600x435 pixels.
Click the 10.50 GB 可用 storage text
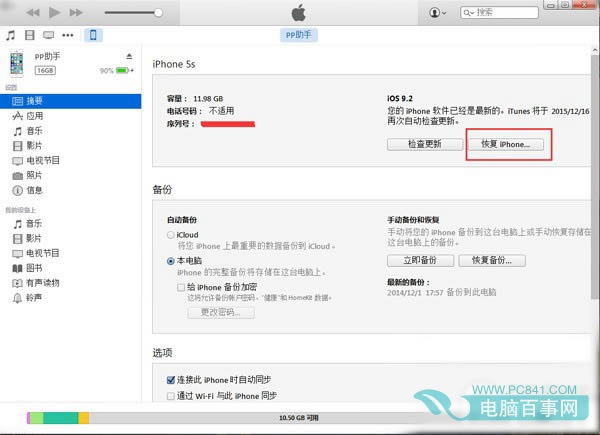299,418
